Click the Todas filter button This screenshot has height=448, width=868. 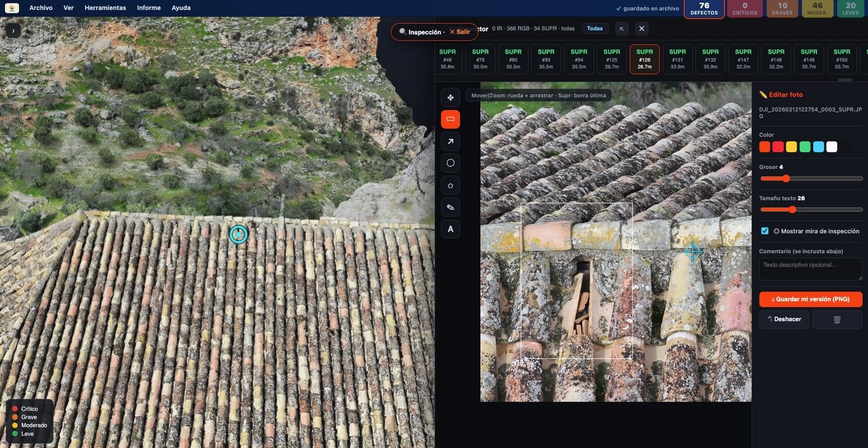pyautogui.click(x=595, y=29)
